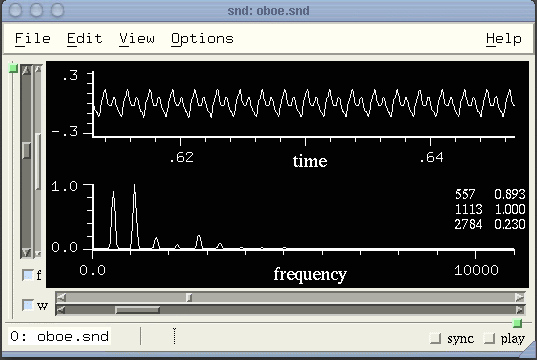Enable the sync checkbox

[x=435, y=338]
